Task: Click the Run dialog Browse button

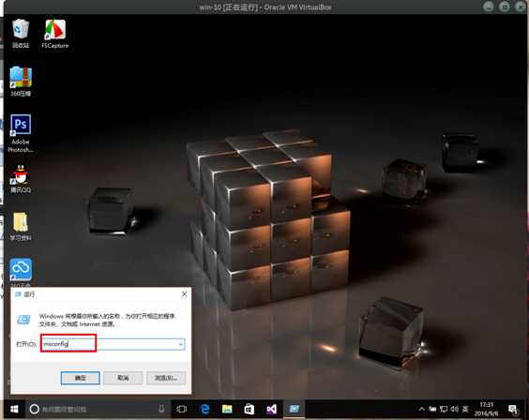Action: pos(166,378)
